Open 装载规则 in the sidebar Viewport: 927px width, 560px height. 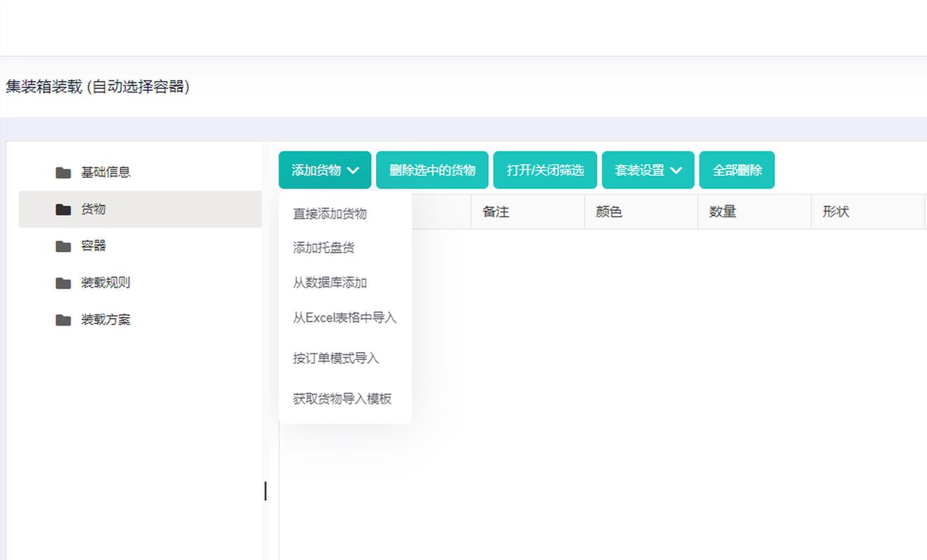140,283
